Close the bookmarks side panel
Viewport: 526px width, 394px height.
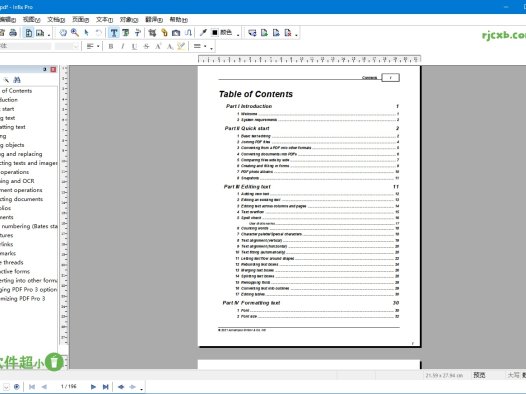pyautogui.click(x=53, y=69)
